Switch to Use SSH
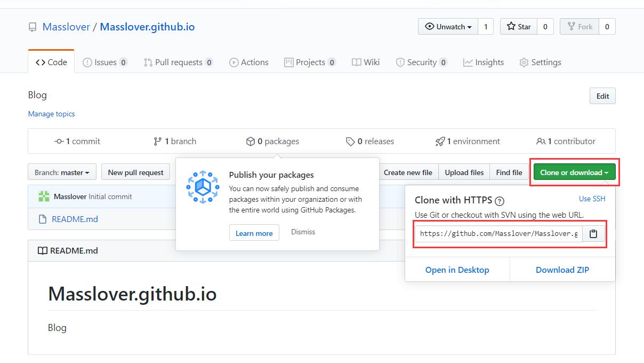The width and height of the screenshot is (644, 363). [592, 199]
